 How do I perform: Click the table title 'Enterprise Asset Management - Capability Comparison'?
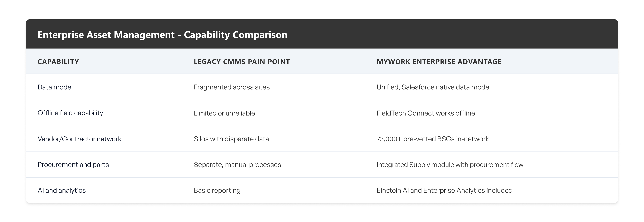click(x=162, y=35)
